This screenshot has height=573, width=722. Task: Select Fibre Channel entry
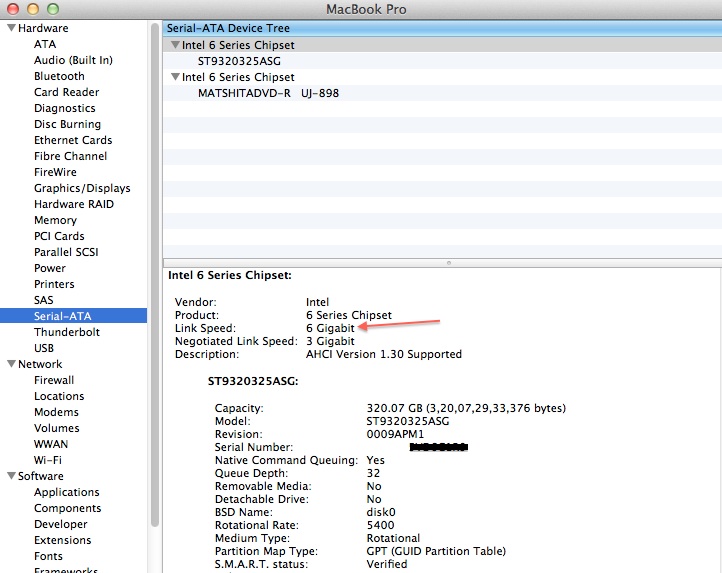pyautogui.click(x=70, y=156)
